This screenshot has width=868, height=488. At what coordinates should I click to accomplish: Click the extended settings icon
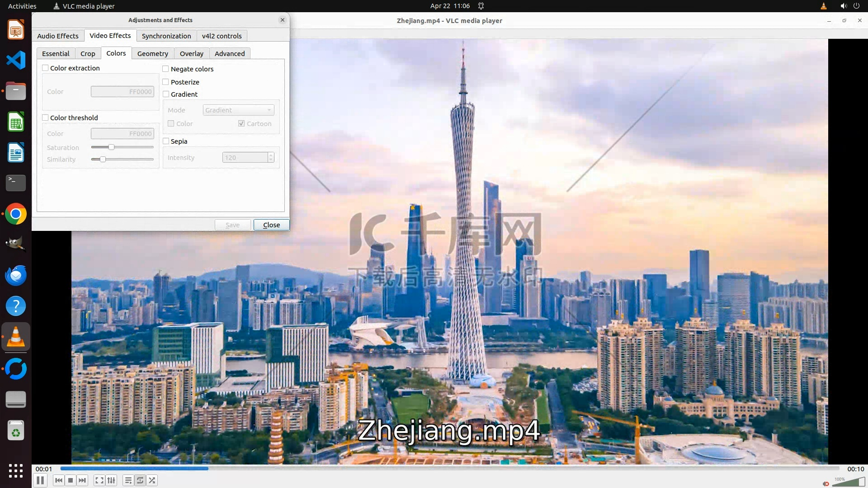pos(111,480)
